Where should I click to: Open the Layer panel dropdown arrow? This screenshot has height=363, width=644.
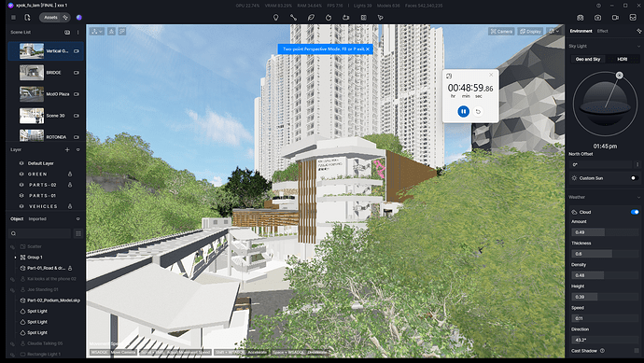click(x=78, y=150)
